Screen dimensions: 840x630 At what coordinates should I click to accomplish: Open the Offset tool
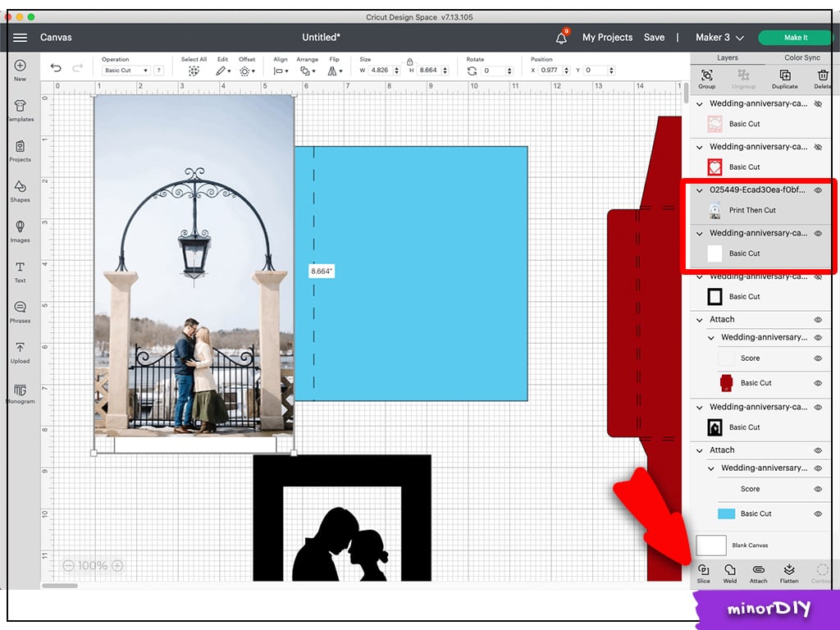click(246, 71)
